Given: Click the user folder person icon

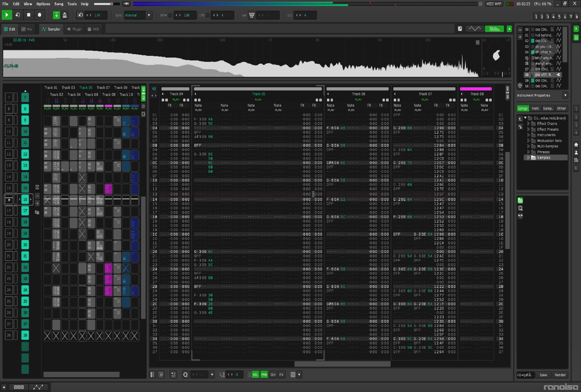Looking at the screenshot, I should pyautogui.click(x=576, y=153).
